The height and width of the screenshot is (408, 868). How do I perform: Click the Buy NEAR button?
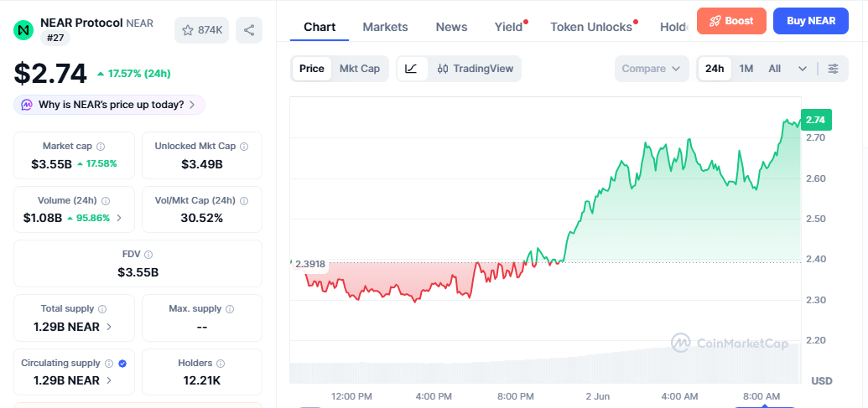[810, 21]
